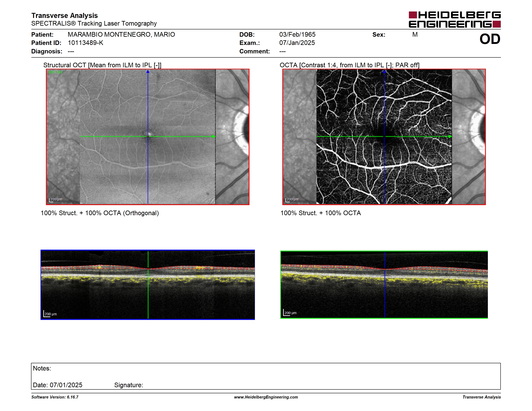Open www.HeidelbergEngineering.com link

(266, 397)
